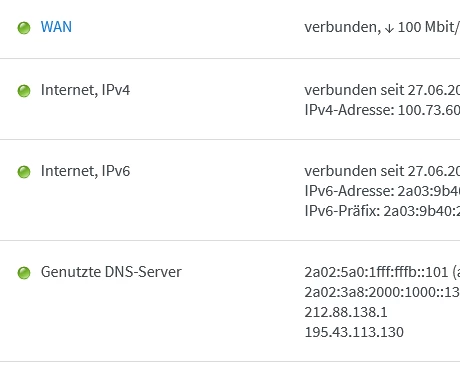
Task: Click the IPv4-Adresse 100.73.60 line
Action: [x=382, y=110]
